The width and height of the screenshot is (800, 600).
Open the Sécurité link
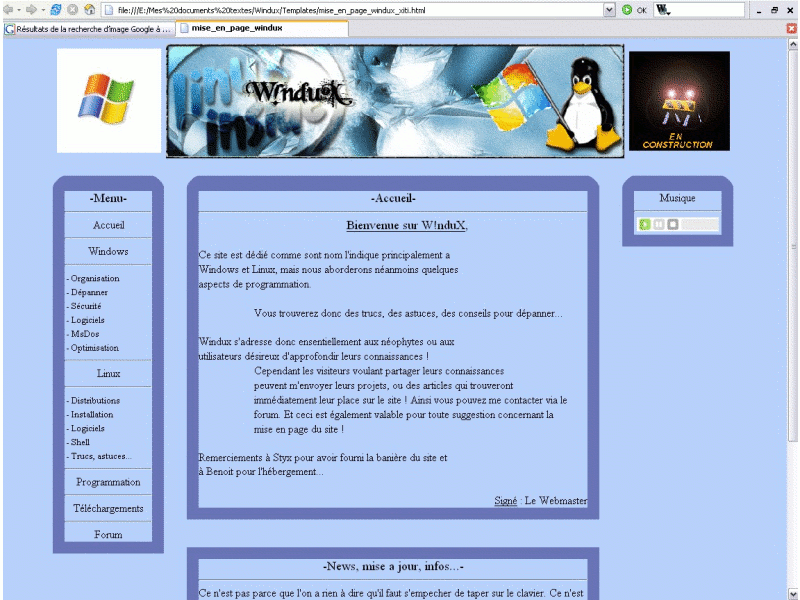[84, 306]
